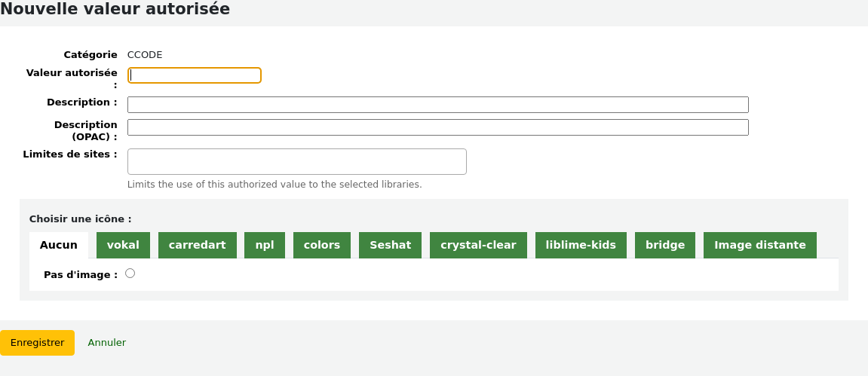Select the crystal-clear icon tab
Image resolution: width=868 pixels, height=376 pixels.
pyautogui.click(x=478, y=245)
